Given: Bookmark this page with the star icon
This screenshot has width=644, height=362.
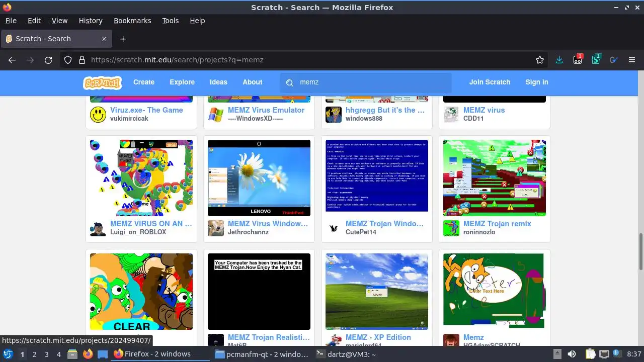Looking at the screenshot, I should pyautogui.click(x=540, y=60).
